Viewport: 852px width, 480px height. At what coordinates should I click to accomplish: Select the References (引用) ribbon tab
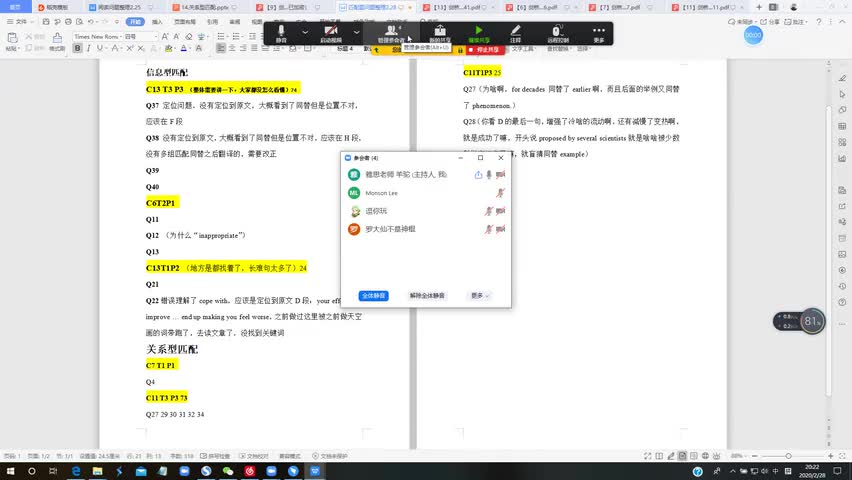point(212,22)
